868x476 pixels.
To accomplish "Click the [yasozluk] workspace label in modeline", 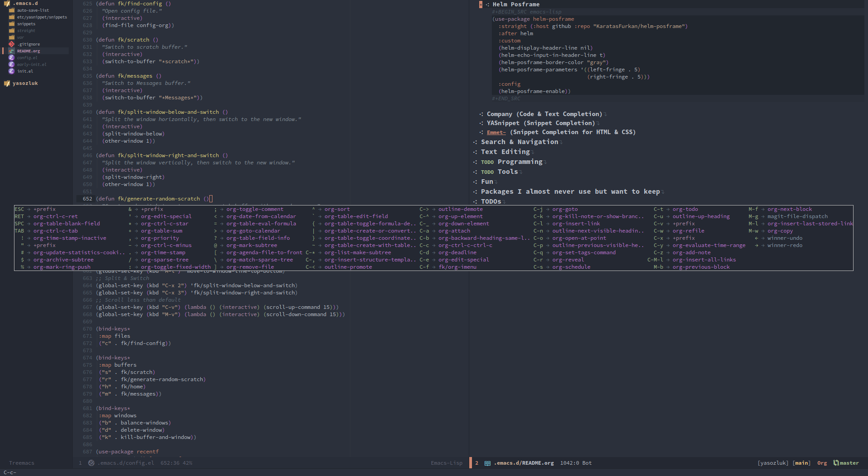I will [773, 463].
